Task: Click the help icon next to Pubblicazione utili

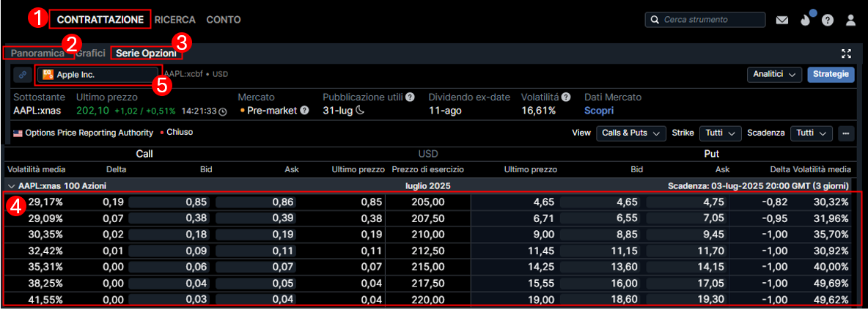Action: (410, 97)
